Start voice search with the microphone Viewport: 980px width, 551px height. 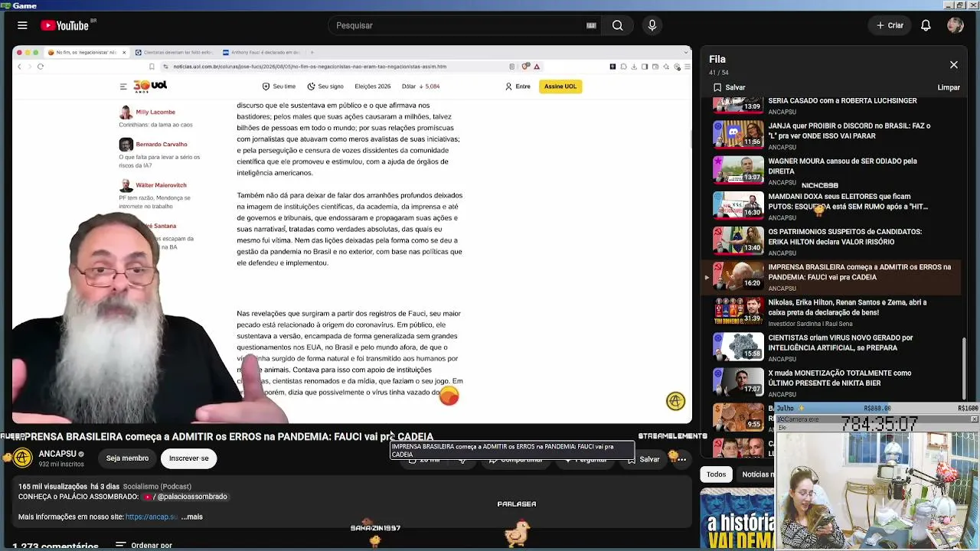click(652, 25)
